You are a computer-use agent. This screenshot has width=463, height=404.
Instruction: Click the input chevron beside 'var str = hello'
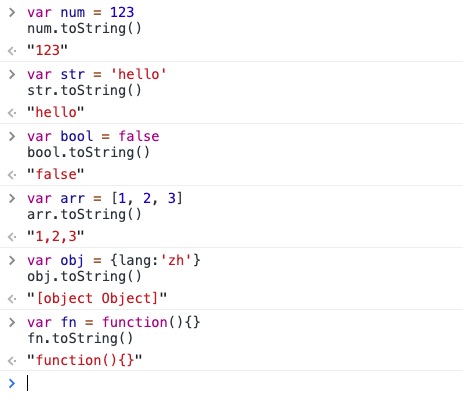click(12, 74)
